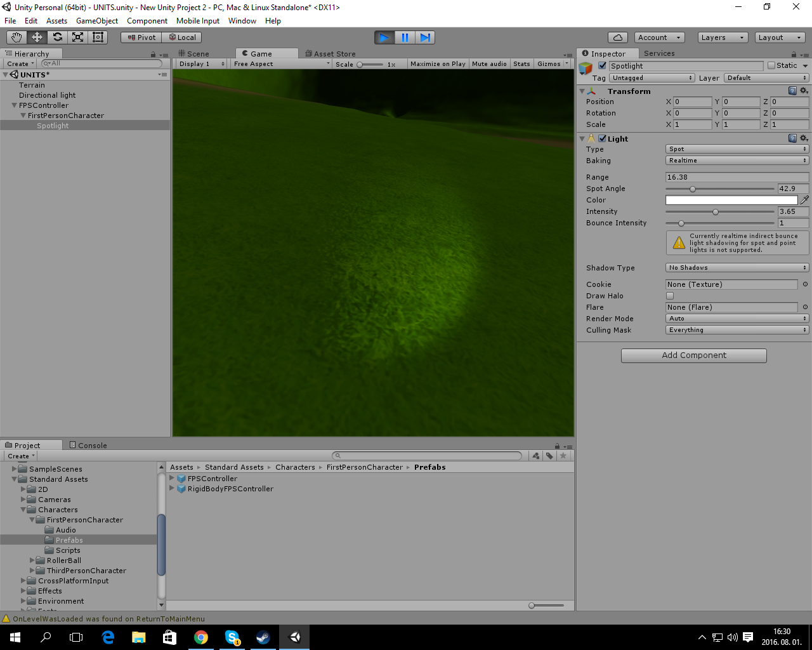Viewport: 812px width, 650px height.
Task: Select the Rotate tool
Action: coord(57,37)
